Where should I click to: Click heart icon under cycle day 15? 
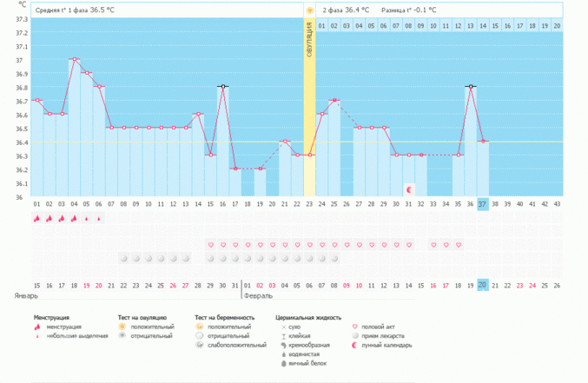coord(210,245)
